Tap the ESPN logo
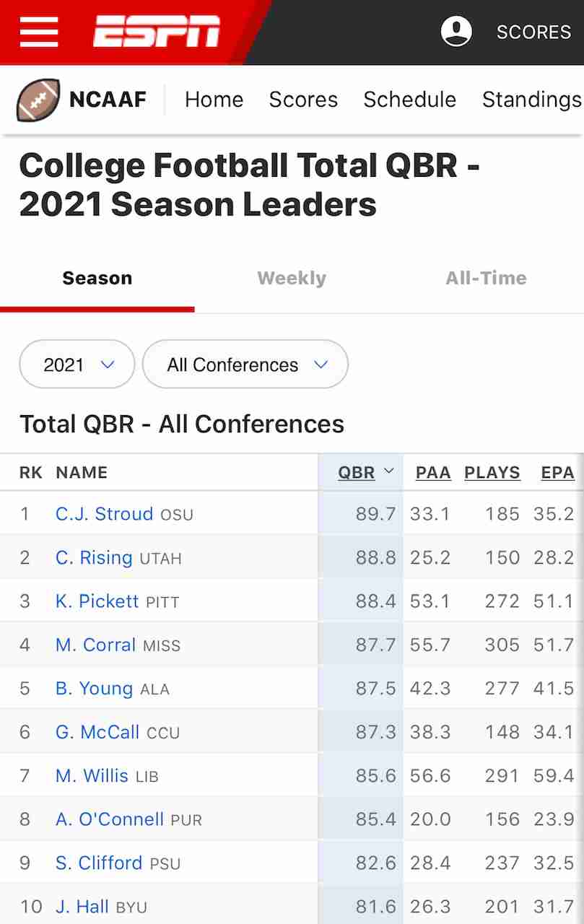 click(x=157, y=32)
